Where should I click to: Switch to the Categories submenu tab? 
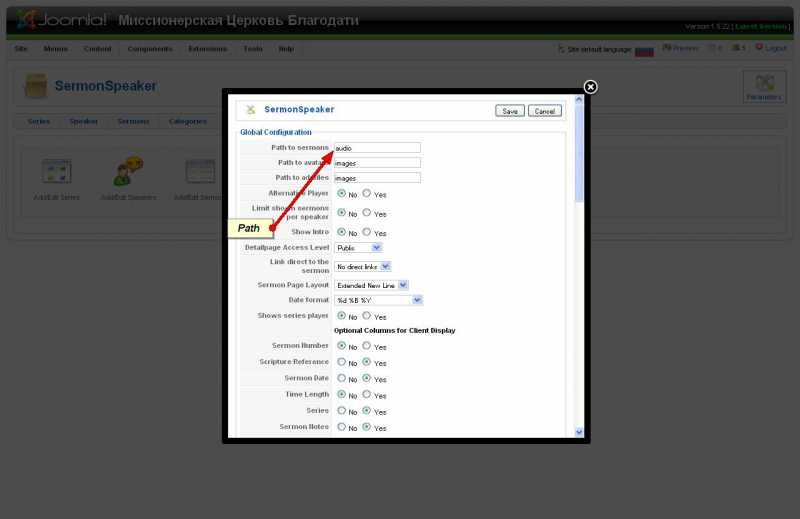(x=188, y=121)
